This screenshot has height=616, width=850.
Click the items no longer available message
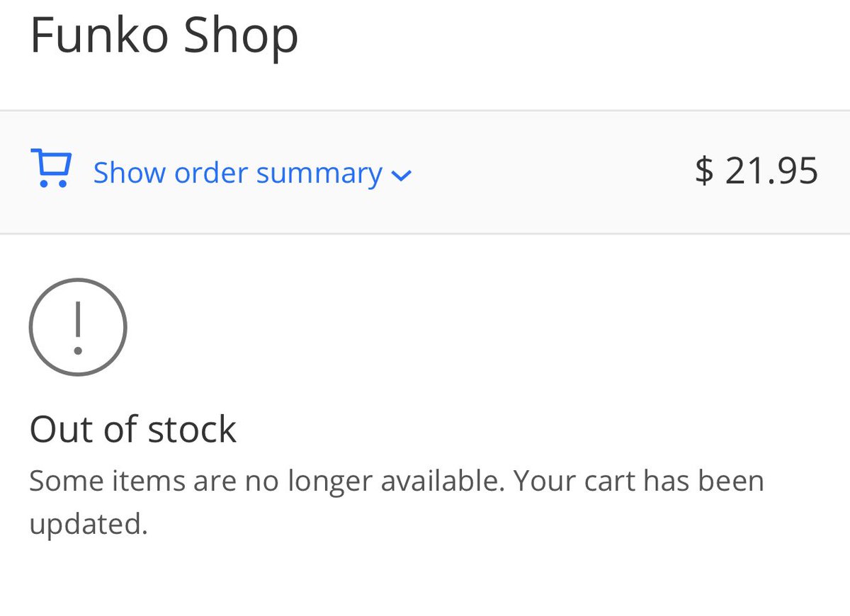click(397, 502)
